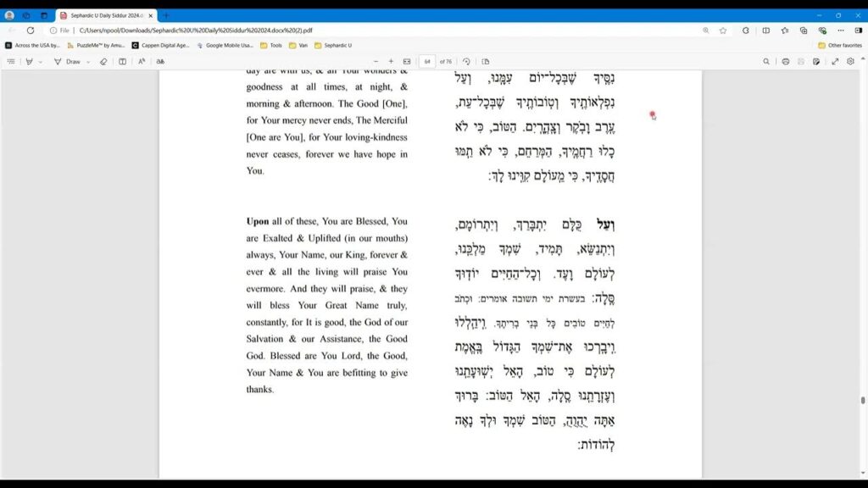Open Browser essentials heart icon
The height and width of the screenshot is (488, 868).
[822, 30]
